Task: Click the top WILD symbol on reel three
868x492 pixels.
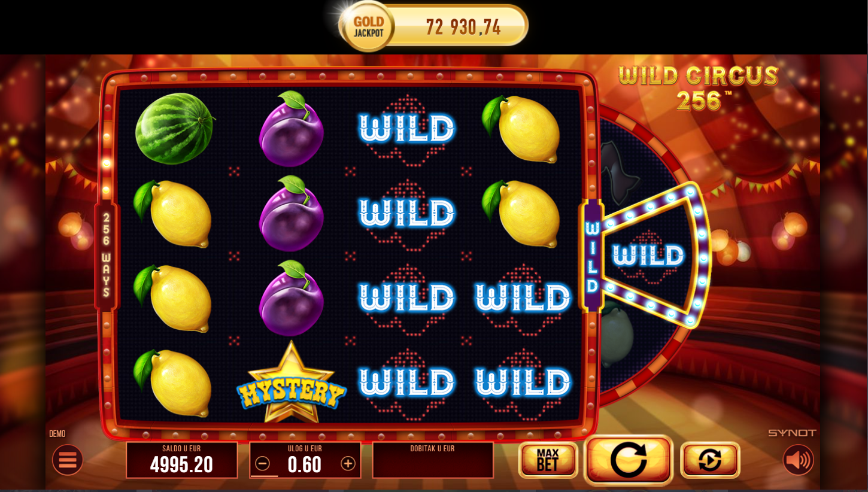Action: [407, 128]
